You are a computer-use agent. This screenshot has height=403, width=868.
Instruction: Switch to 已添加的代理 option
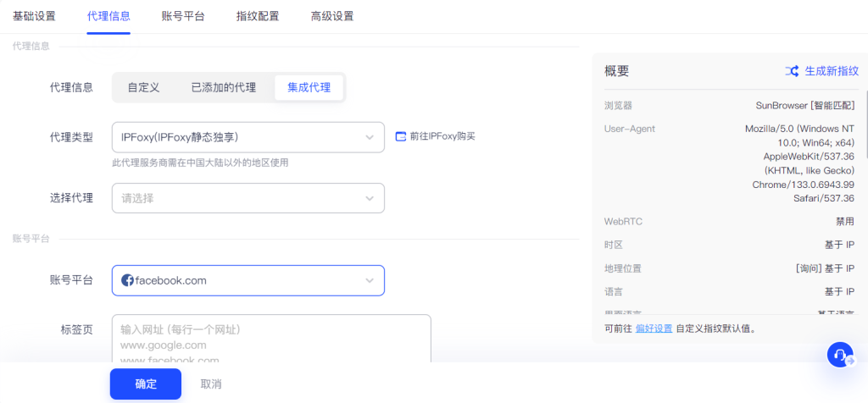pyautogui.click(x=223, y=87)
